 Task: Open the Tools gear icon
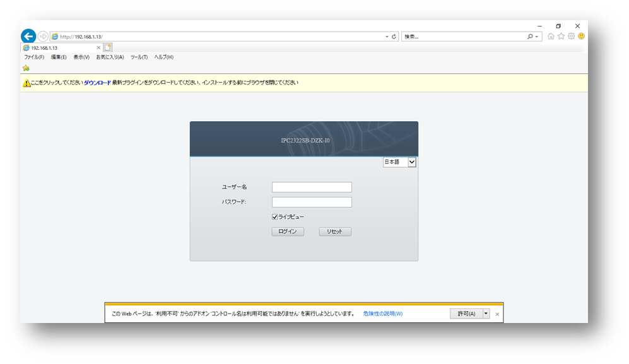(x=571, y=37)
